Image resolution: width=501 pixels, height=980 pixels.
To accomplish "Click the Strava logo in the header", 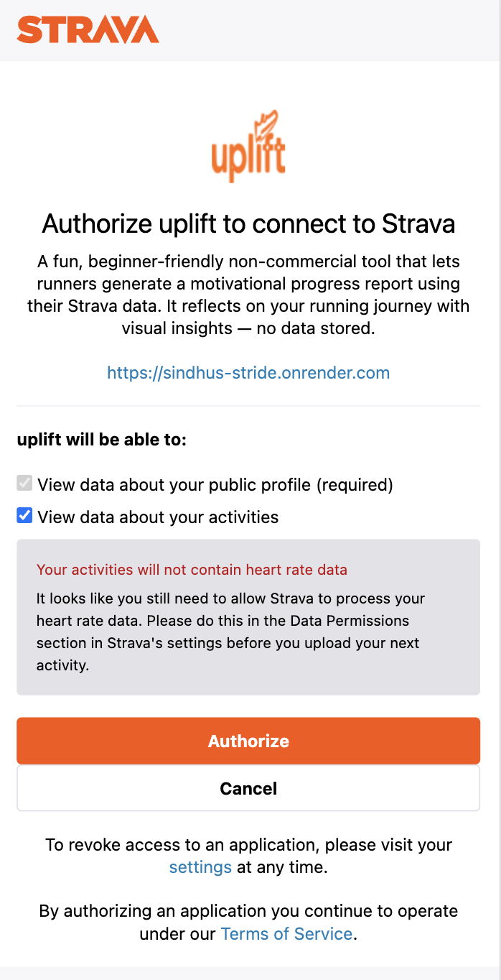I will point(88,29).
